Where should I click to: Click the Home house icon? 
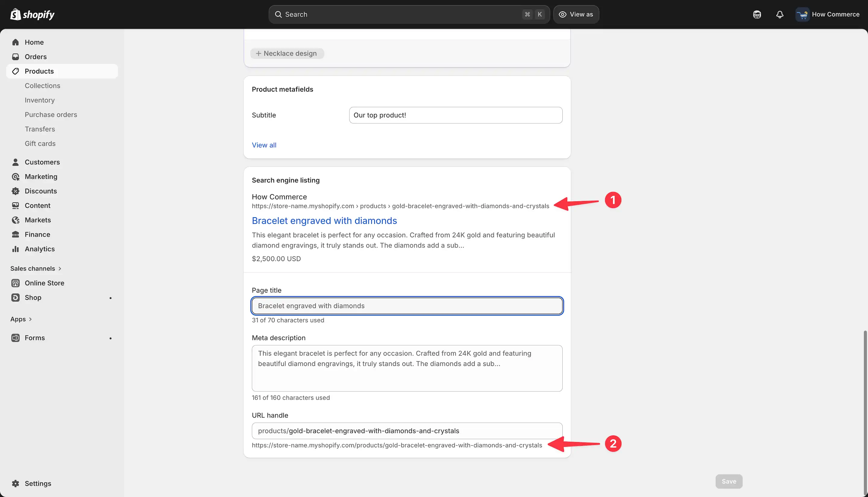click(x=15, y=42)
